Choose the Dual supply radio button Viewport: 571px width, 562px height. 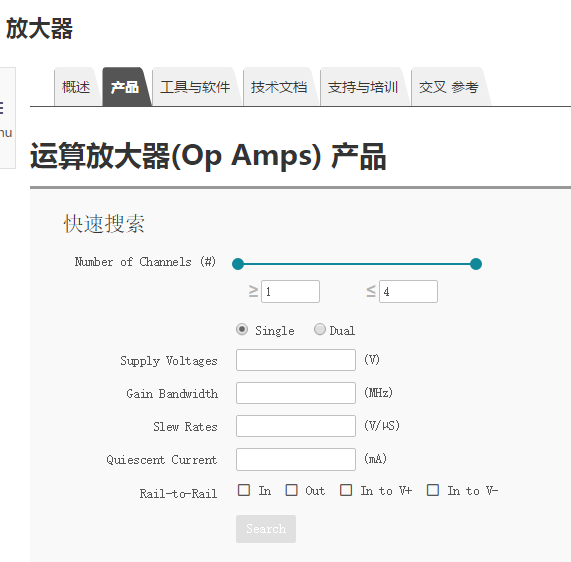pyautogui.click(x=320, y=329)
